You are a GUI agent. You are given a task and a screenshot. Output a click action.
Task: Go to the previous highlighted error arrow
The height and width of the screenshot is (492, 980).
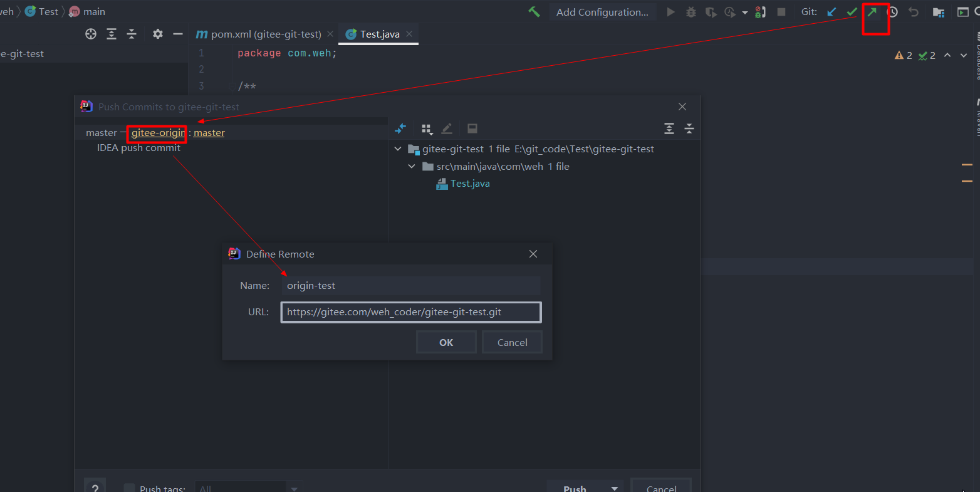point(947,55)
